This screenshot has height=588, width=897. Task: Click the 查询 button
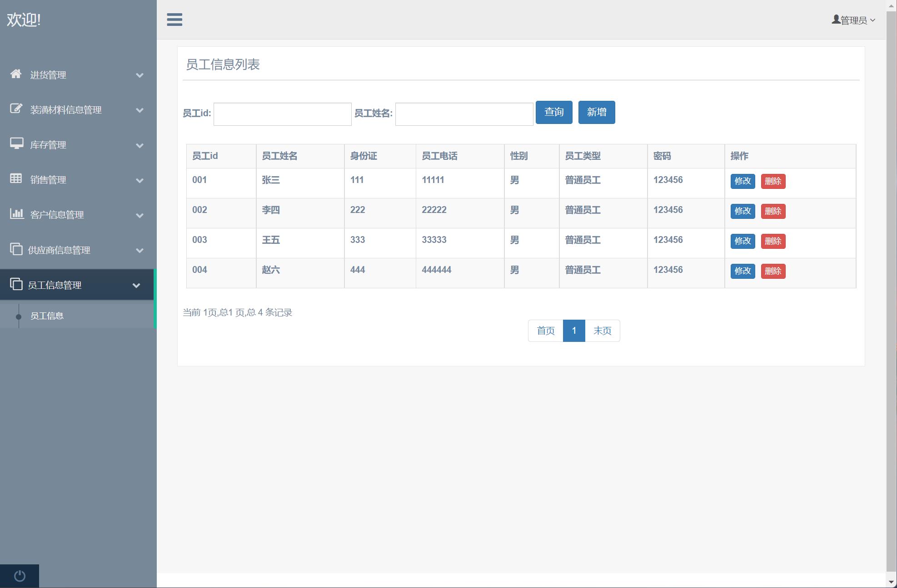(x=553, y=112)
